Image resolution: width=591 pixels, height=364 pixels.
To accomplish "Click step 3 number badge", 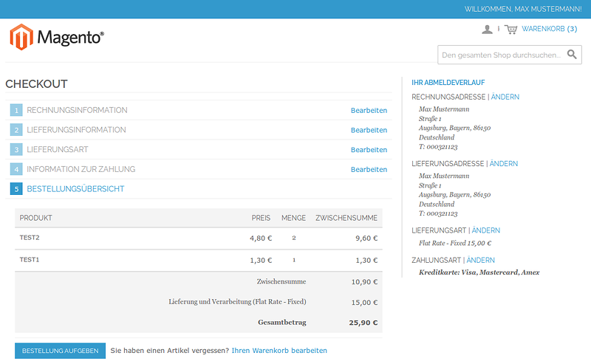I will pos(16,150).
